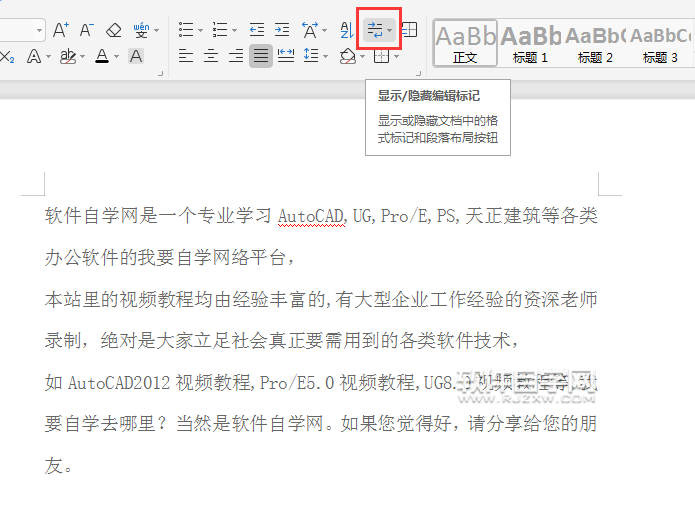This screenshot has height=523, width=695.
Task: Click the text 如 AutoCAD2012 视频教程
Action: (149, 382)
